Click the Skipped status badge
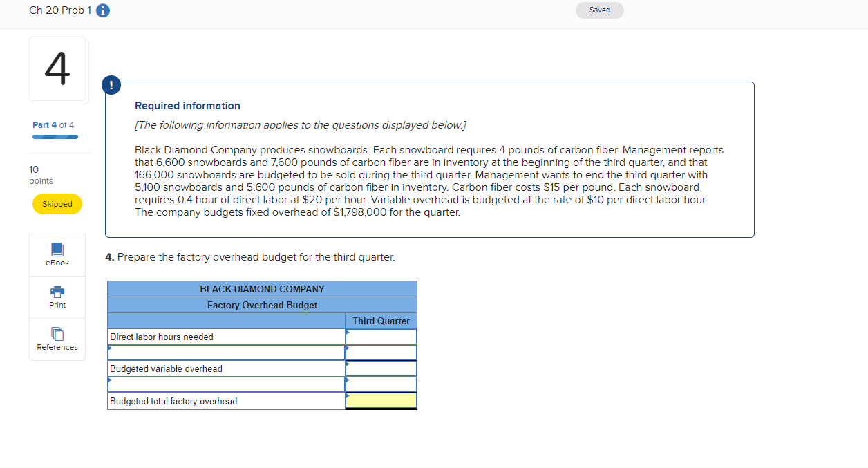The width and height of the screenshot is (868, 468). click(57, 204)
